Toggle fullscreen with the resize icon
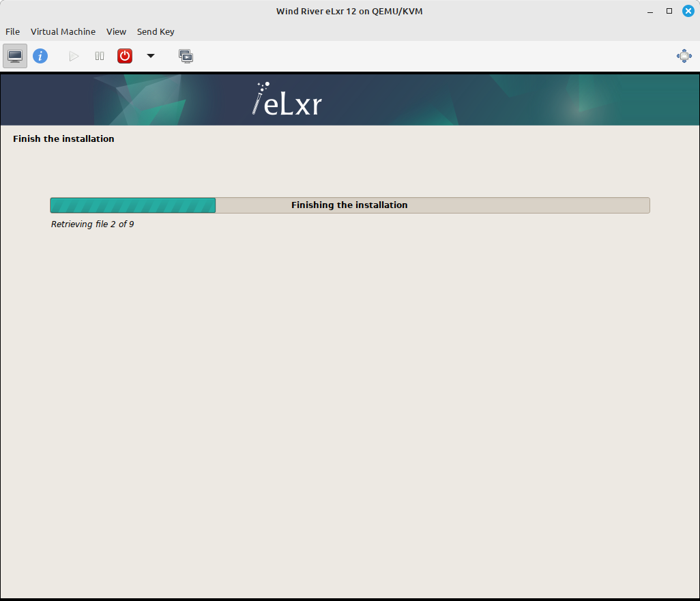Viewport: 700px width, 601px height. click(684, 55)
